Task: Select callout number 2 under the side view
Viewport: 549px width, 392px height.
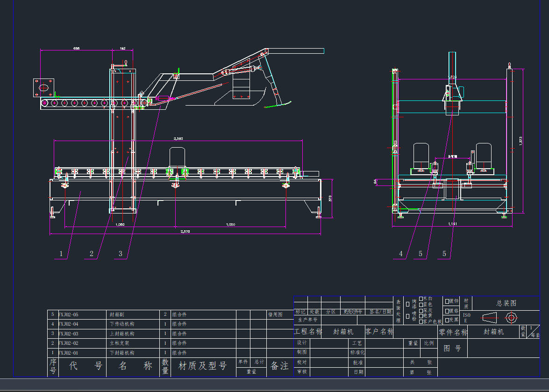Action: tap(92, 254)
